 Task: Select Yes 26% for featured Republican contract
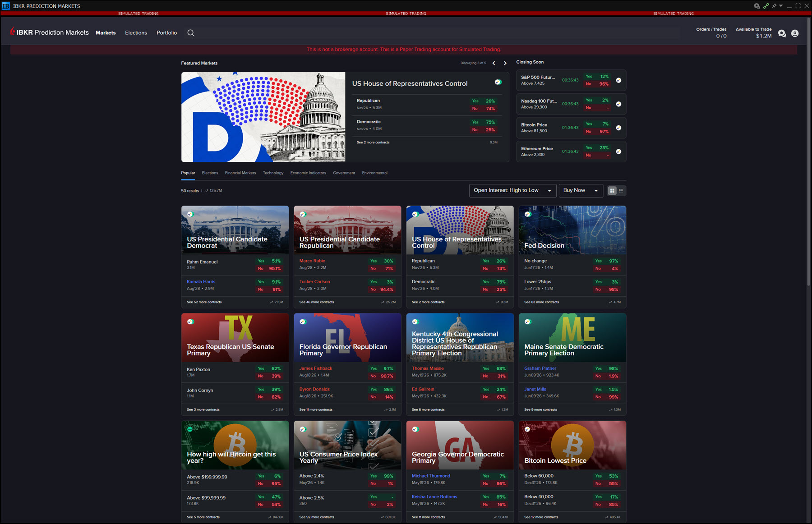(484, 101)
